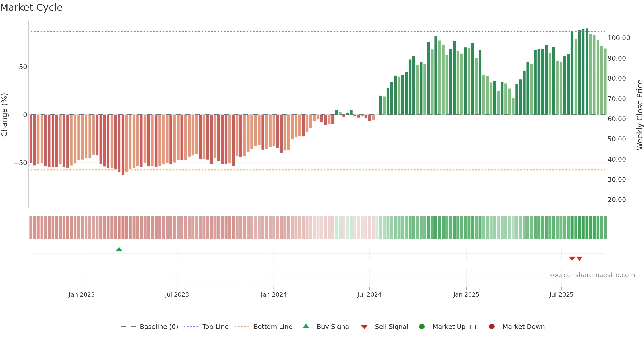Toggle the Top Line legend entry
Screen dimensions: 644x362
tap(206, 327)
